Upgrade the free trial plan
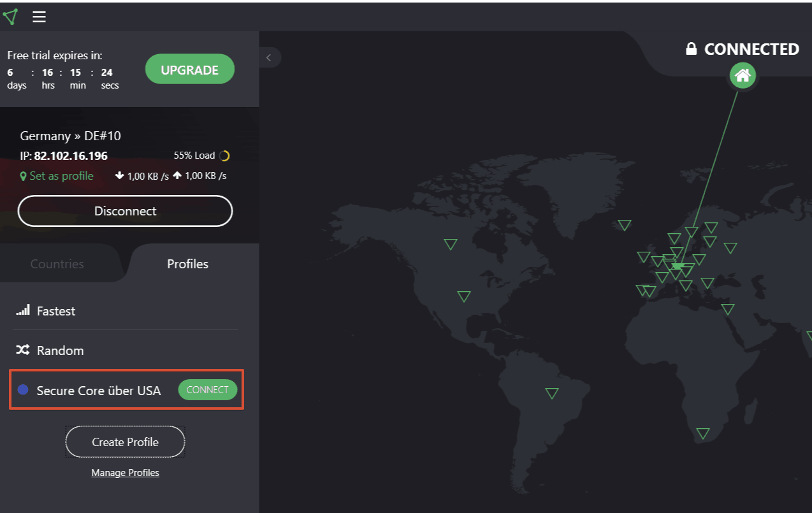Screen dimensions: 812x513 click(190, 70)
